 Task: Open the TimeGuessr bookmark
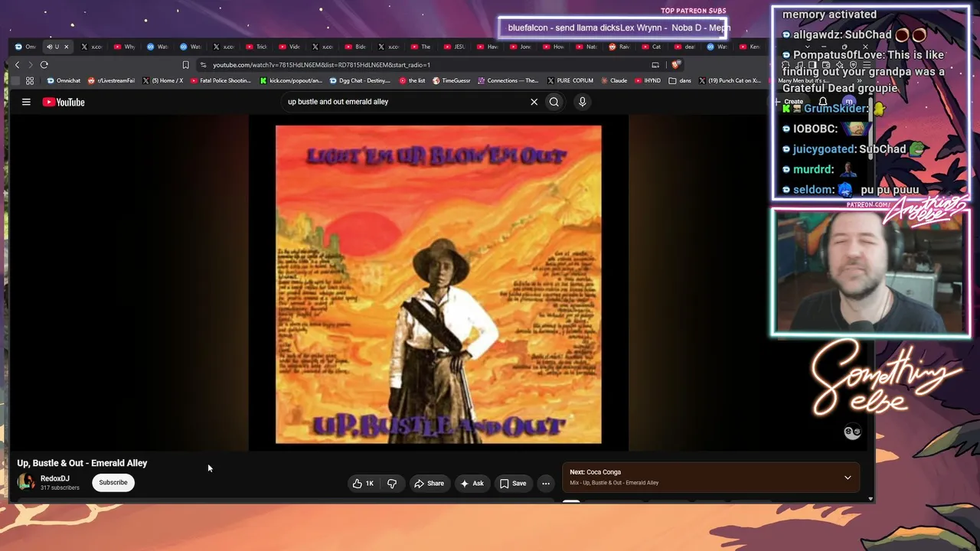point(451,80)
